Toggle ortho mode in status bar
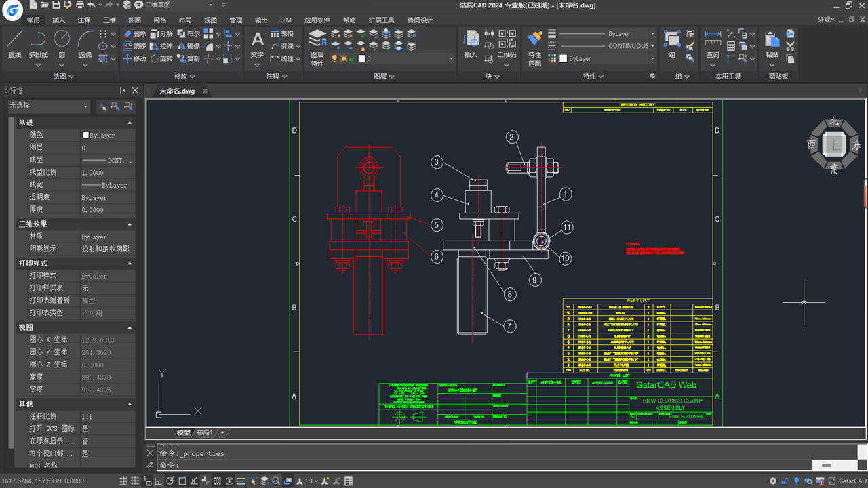Image resolution: width=868 pixels, height=488 pixels. tap(158, 481)
